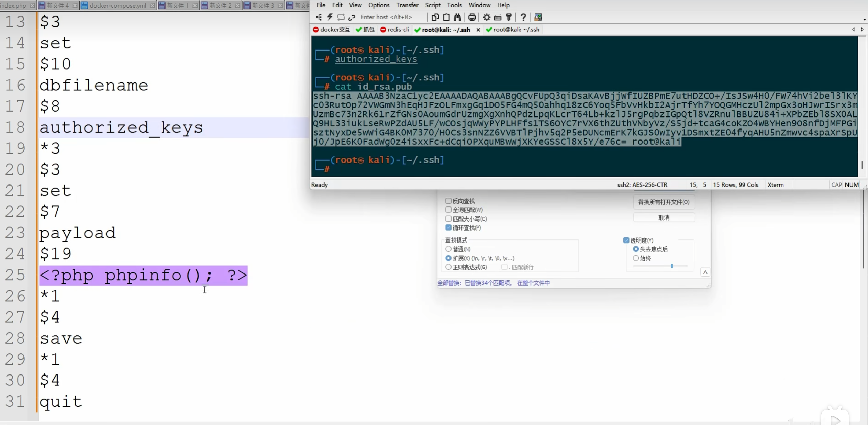This screenshot has height=425, width=868.
Task: Adjust the 透明度 transparency slider
Action: (x=671, y=266)
